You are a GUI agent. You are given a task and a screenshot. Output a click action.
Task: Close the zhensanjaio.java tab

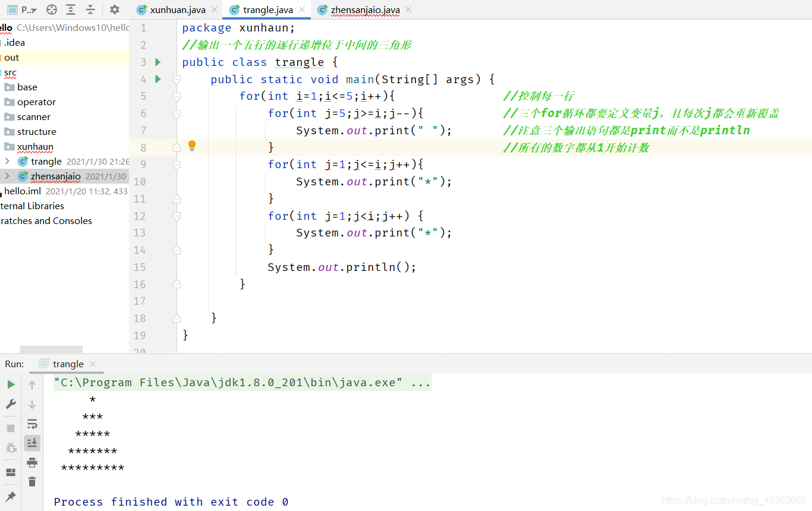(x=408, y=10)
